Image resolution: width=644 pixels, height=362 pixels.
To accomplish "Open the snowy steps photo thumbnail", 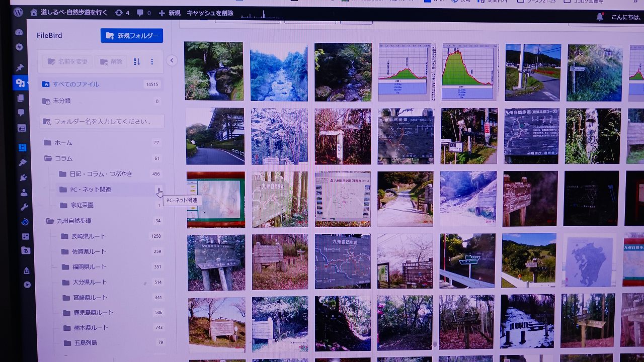I will pos(527,321).
